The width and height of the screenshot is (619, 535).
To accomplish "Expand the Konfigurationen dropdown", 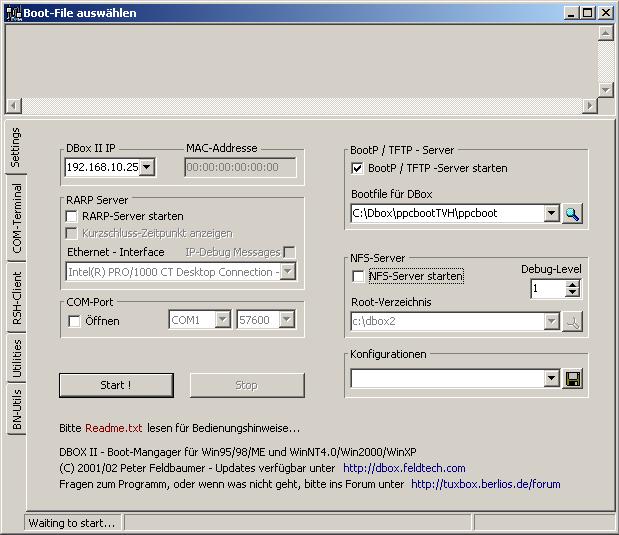I will point(551,379).
